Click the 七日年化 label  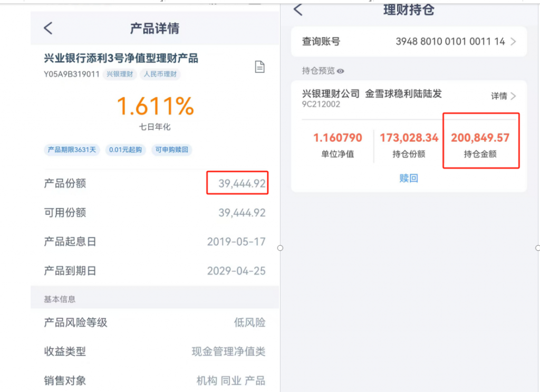[155, 127]
